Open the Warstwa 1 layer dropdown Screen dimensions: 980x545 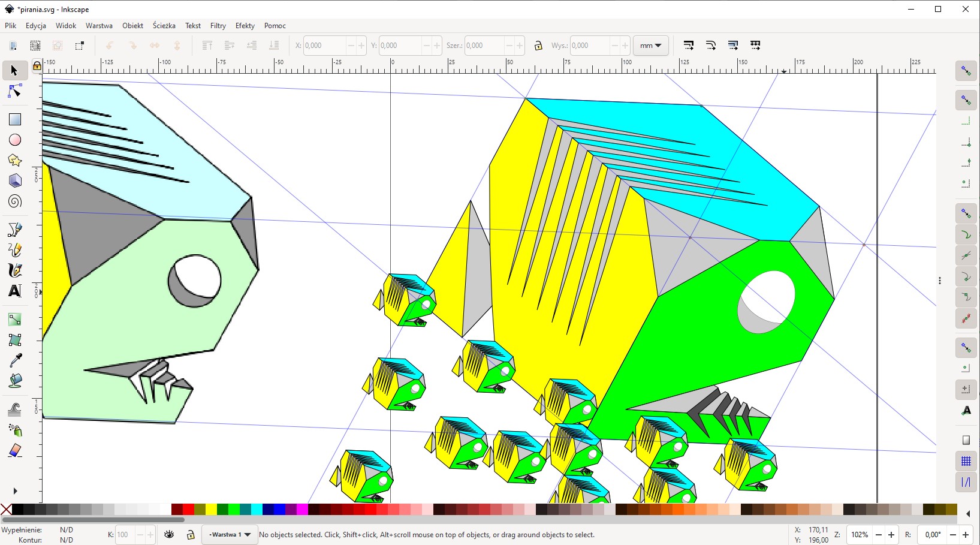230,534
